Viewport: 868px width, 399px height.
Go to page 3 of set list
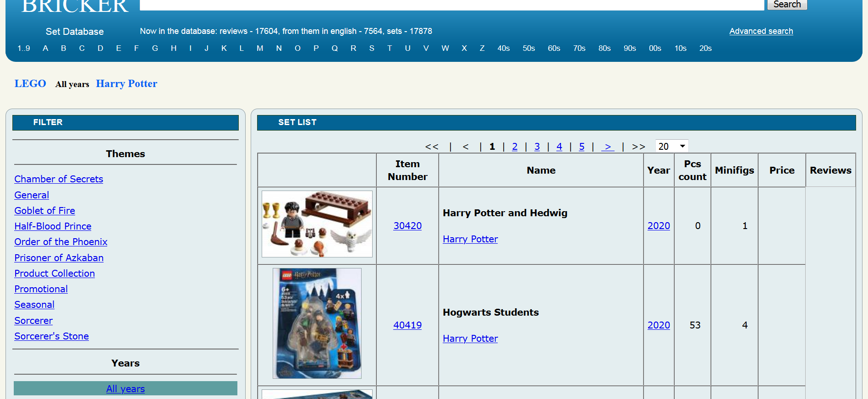(537, 147)
